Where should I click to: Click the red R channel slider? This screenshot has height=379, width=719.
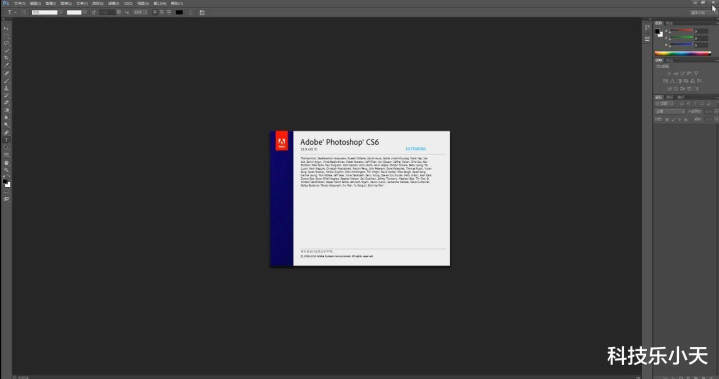pos(681,30)
